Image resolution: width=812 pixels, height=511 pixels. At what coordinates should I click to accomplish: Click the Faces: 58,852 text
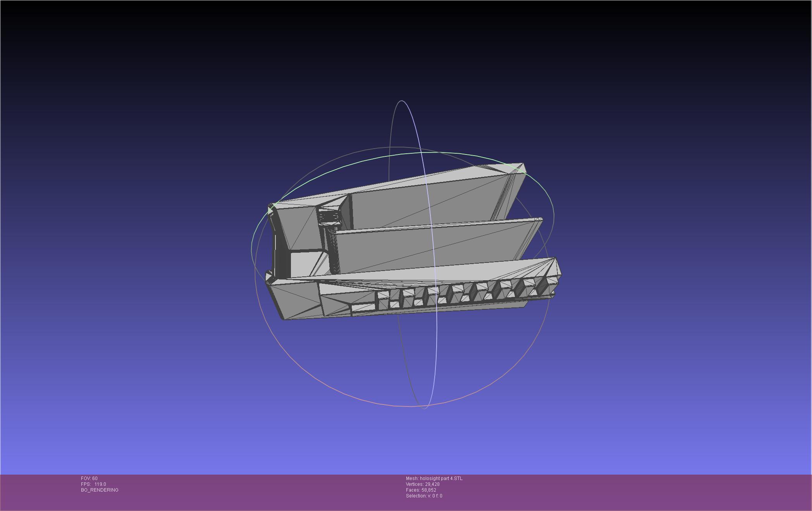click(x=421, y=490)
